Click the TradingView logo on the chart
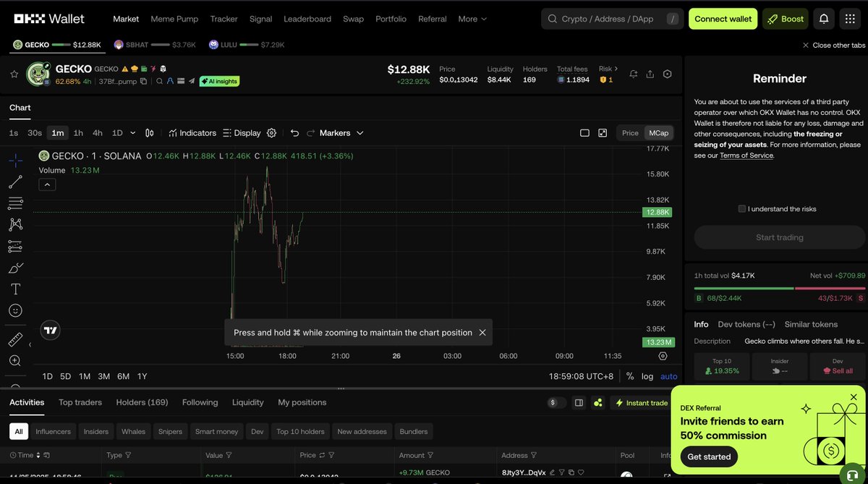 (50, 331)
